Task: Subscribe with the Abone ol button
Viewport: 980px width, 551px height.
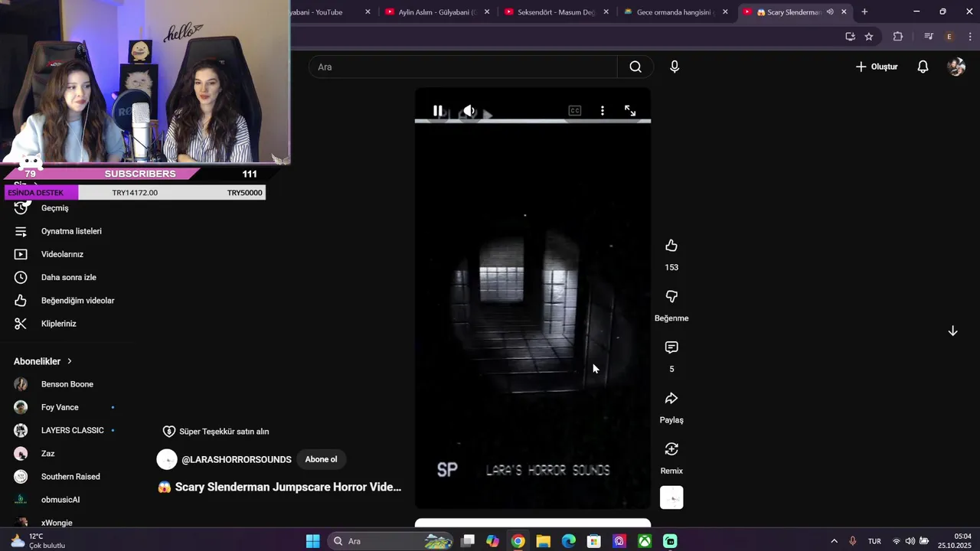Action: [321, 459]
